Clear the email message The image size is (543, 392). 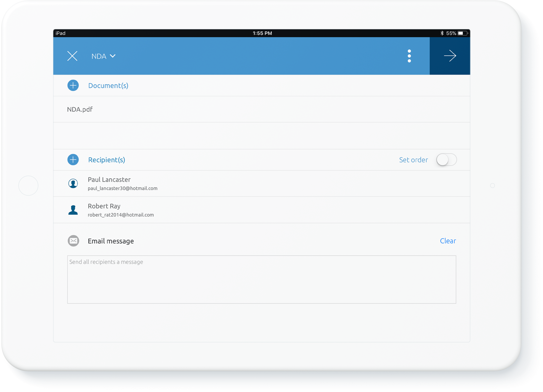448,241
